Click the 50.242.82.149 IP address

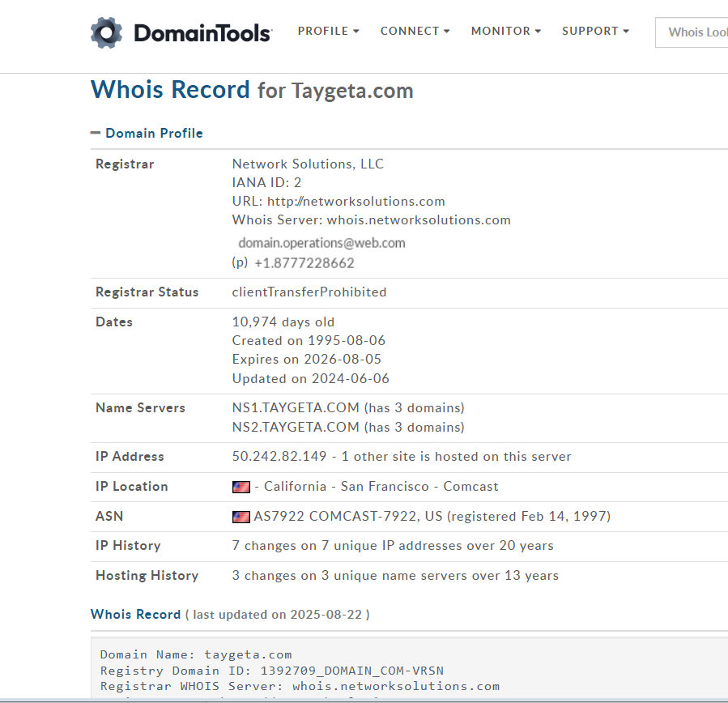click(279, 457)
